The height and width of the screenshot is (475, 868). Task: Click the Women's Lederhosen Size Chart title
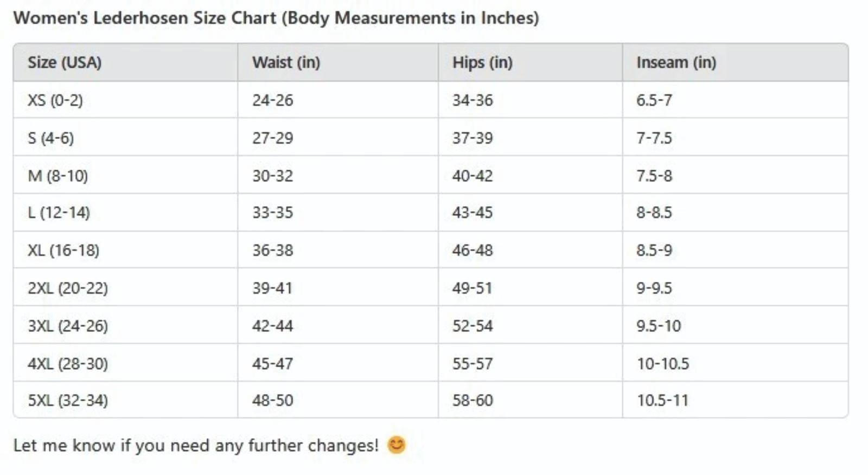coord(276,18)
